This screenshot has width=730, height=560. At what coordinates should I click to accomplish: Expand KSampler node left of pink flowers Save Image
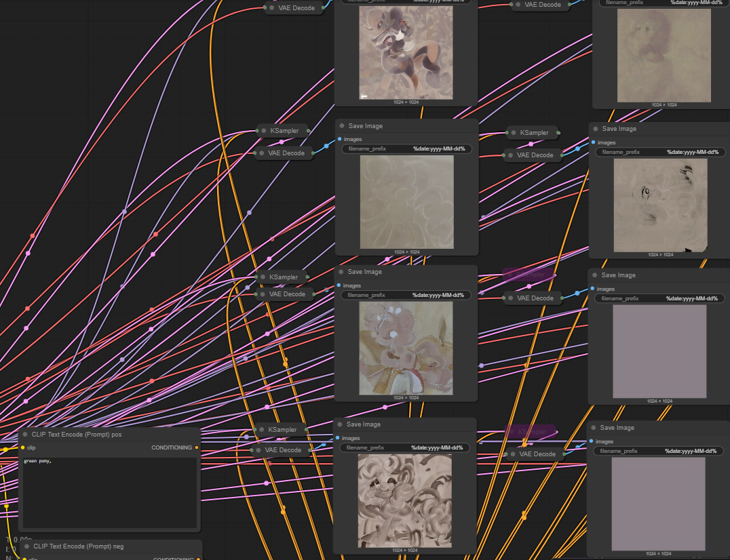[263, 277]
